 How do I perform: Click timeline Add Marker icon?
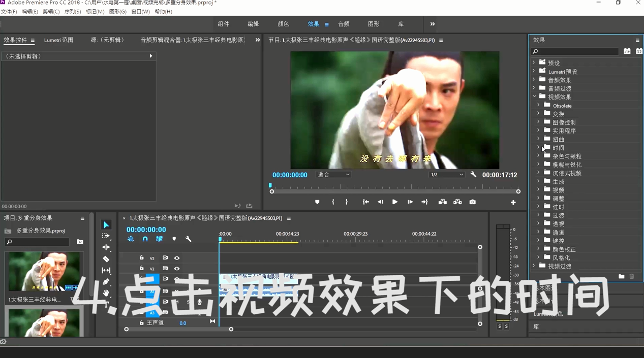174,239
